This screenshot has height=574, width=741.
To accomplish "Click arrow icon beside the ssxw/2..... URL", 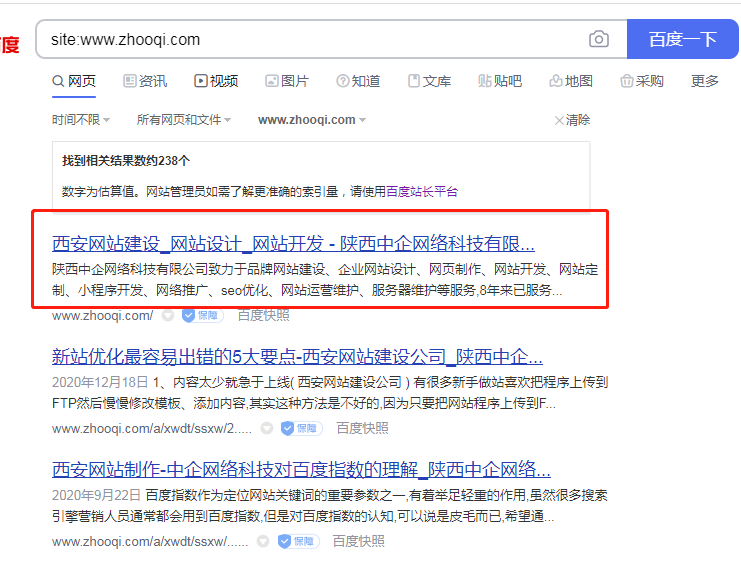I will (x=267, y=428).
